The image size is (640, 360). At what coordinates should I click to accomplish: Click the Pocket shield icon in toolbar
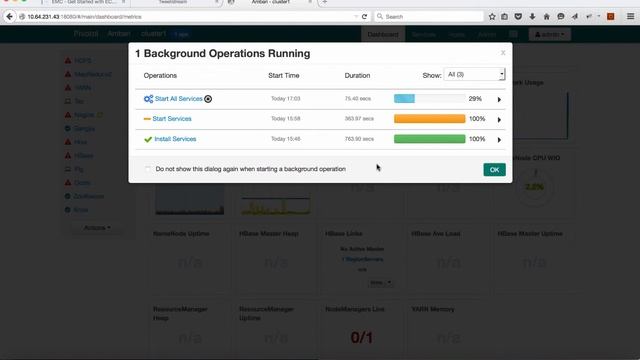(518, 17)
